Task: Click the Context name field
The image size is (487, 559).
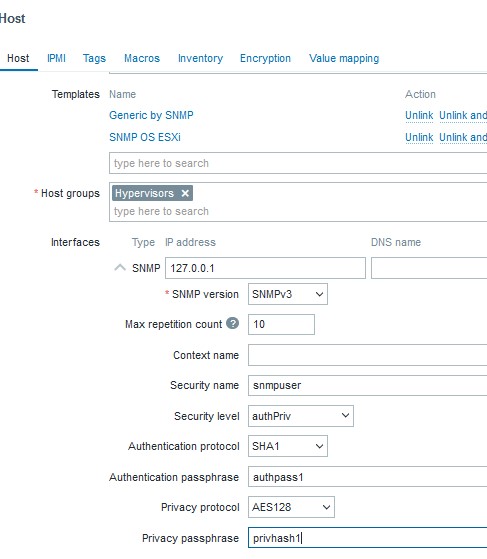Action: click(x=368, y=355)
